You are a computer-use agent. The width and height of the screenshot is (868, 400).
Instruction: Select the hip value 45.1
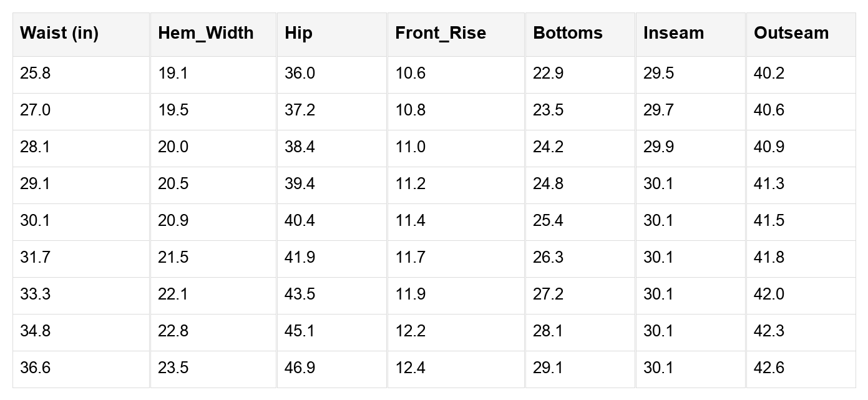[300, 331]
